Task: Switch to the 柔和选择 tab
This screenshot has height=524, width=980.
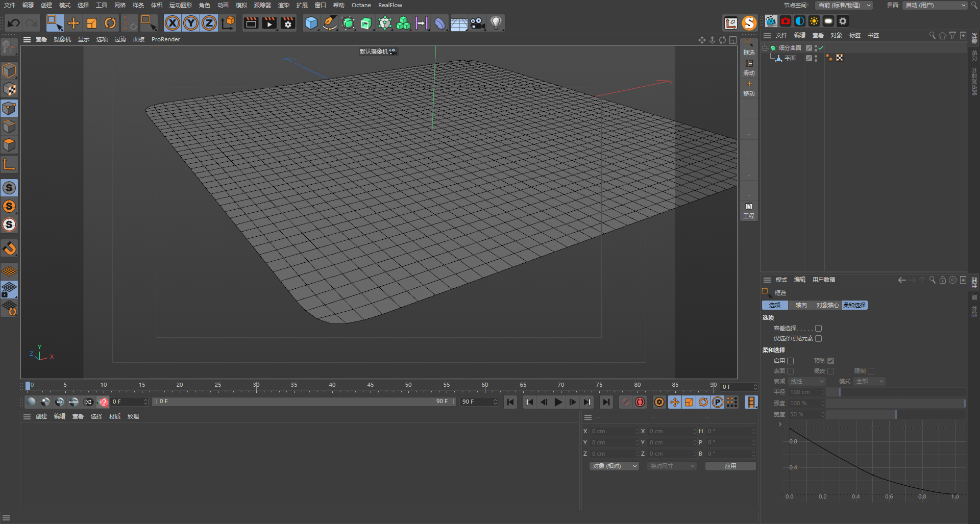Action: tap(854, 305)
